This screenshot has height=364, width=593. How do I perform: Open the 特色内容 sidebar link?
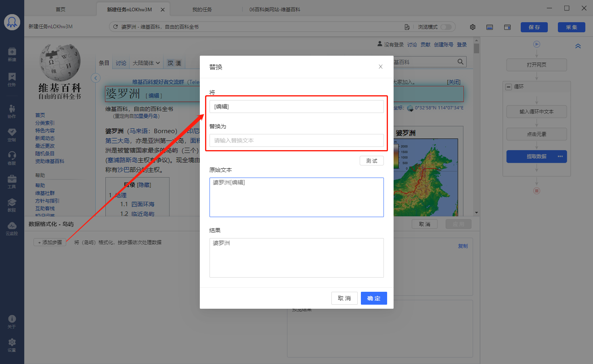pyautogui.click(x=45, y=130)
